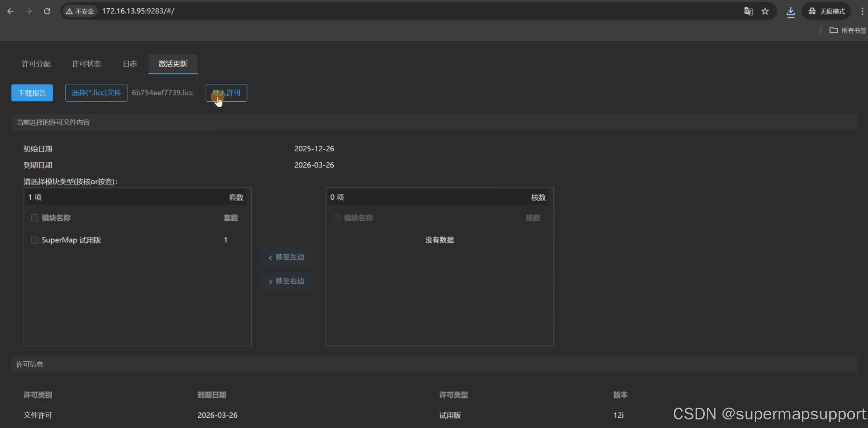Open the downloads icon in toolbar

[791, 12]
